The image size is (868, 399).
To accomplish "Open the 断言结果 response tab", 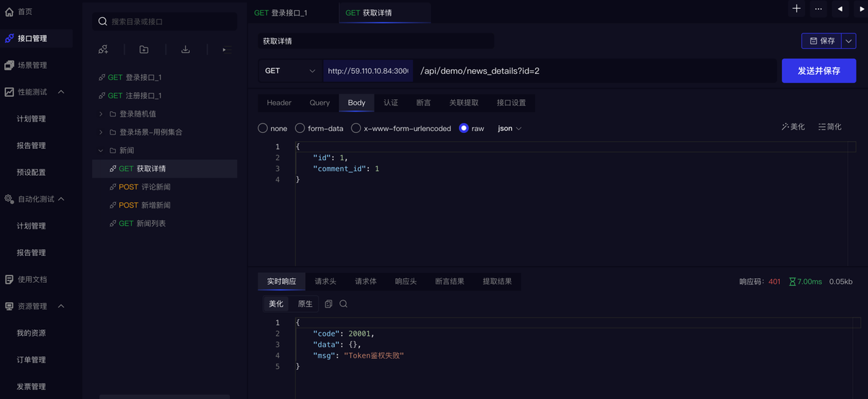I will [450, 281].
